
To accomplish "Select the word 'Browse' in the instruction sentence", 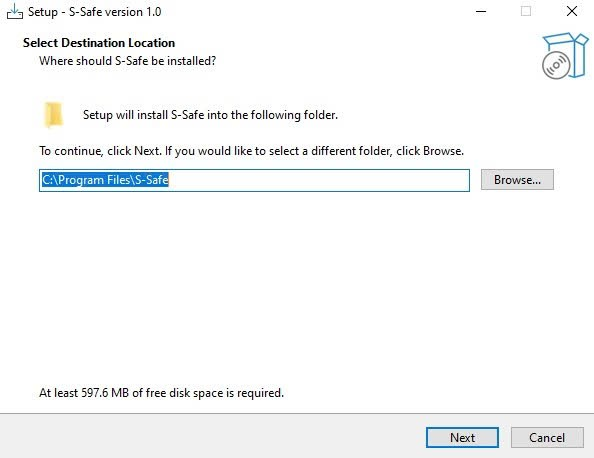I will coord(442,151).
